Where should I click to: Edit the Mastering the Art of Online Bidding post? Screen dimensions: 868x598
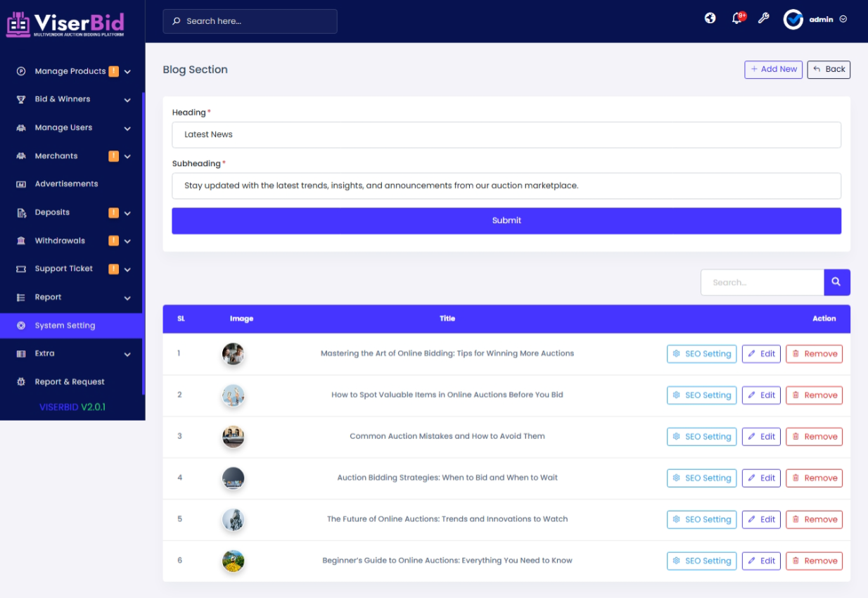coord(761,354)
